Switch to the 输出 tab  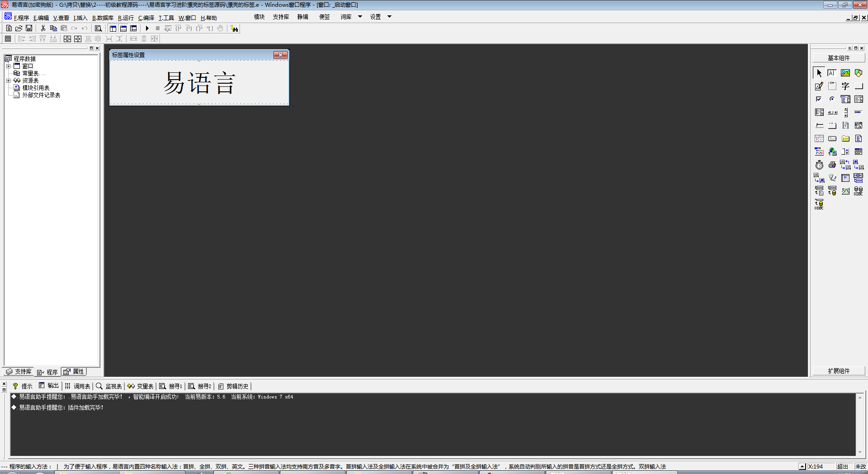point(49,385)
